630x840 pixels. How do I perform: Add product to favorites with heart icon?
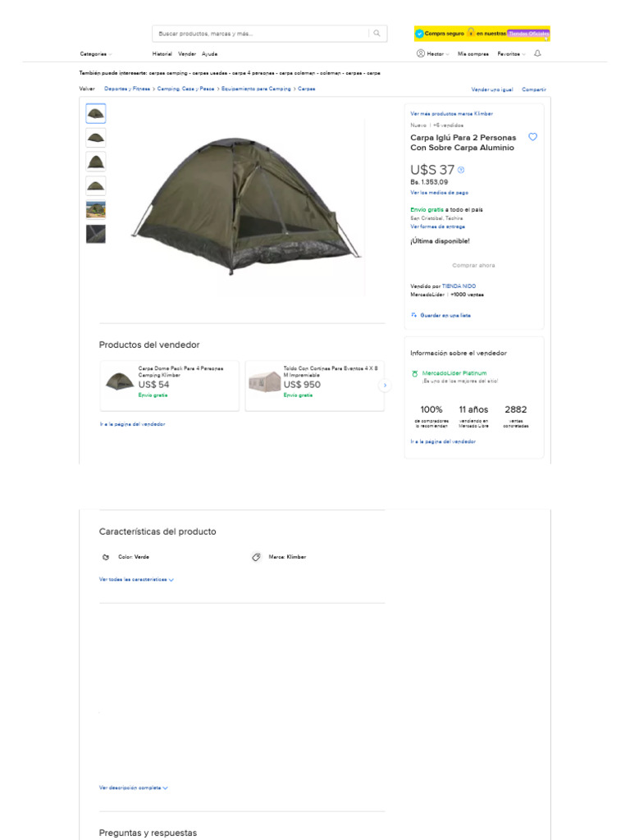point(532,137)
